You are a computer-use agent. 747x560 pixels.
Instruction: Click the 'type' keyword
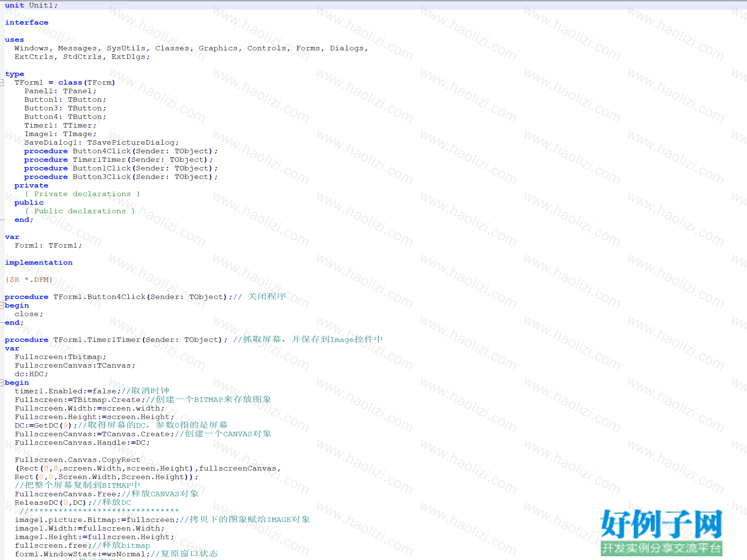point(15,74)
